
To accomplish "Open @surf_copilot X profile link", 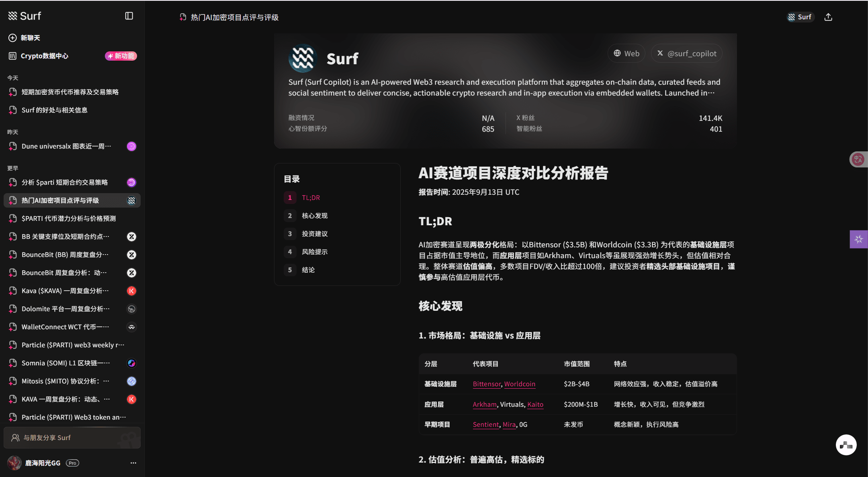I will 686,53.
